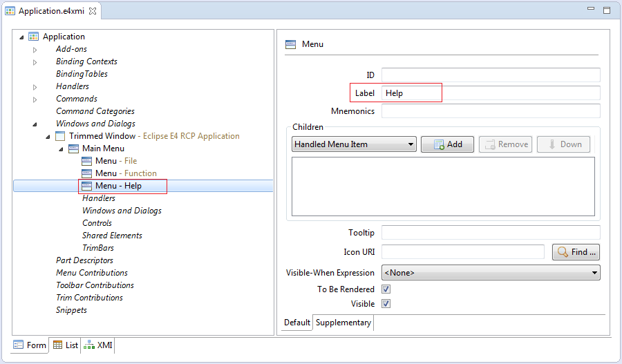Expand the Binding Contexts node
The image size is (622, 364).
[35, 62]
